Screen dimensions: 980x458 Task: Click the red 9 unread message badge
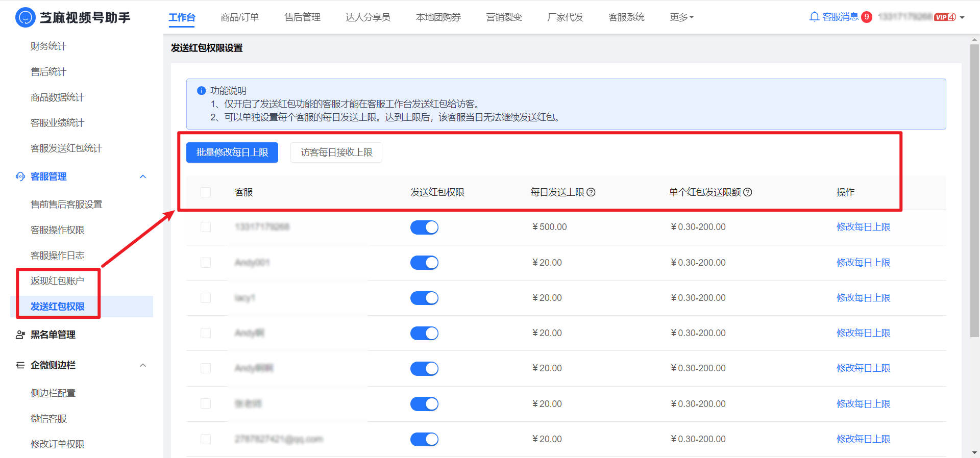click(866, 17)
